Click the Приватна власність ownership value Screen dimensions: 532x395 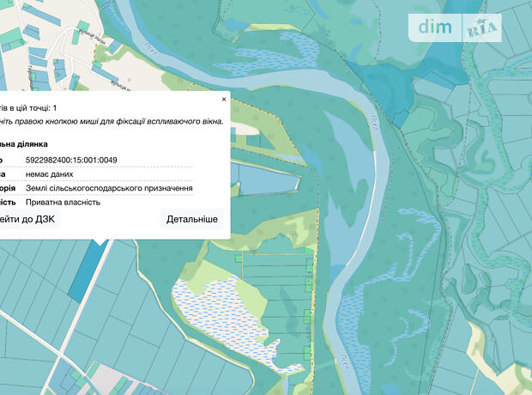pos(63,202)
